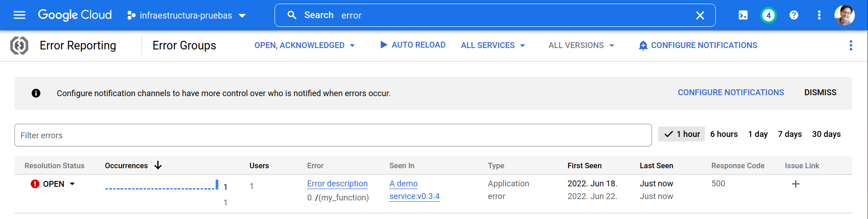Image resolution: width=868 pixels, height=219 pixels.
Task: Open the main navigation hamburger menu
Action: (x=19, y=15)
